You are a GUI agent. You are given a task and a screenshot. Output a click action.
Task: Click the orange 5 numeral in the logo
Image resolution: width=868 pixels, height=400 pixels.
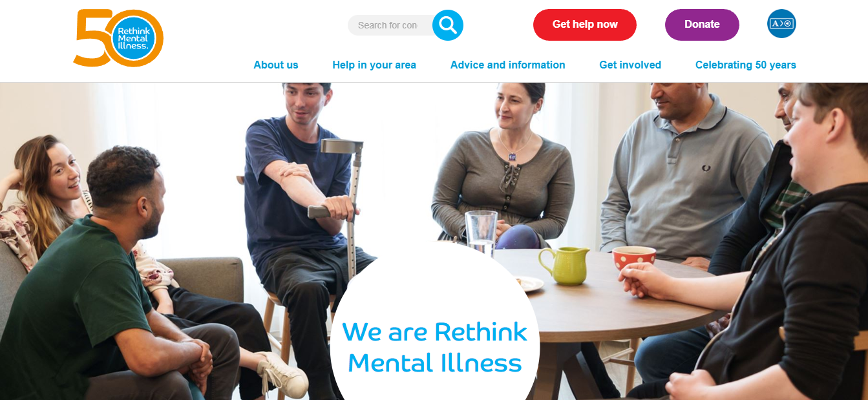click(x=92, y=37)
